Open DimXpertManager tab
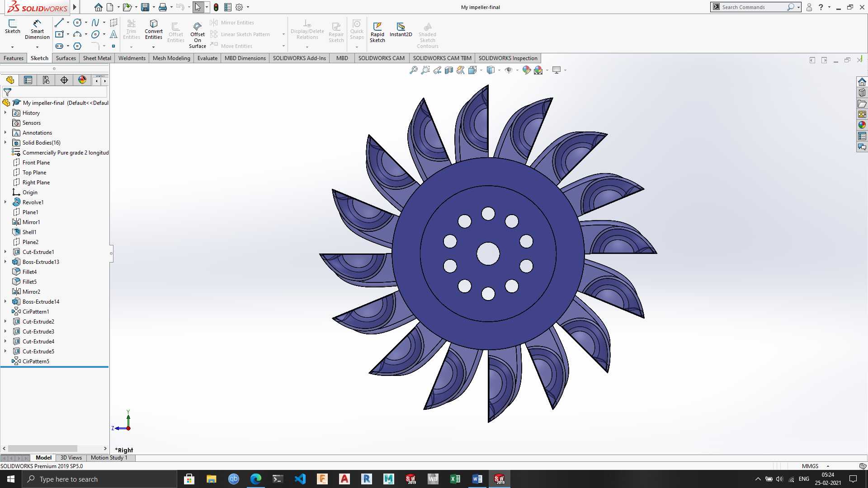 [64, 80]
